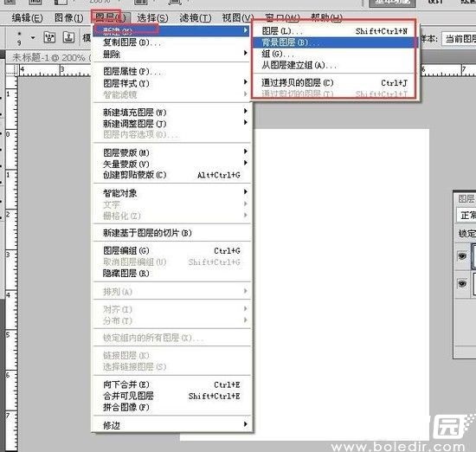The height and width of the screenshot is (452, 476).
Task: Open blend mode dropdown in layers panel
Action: point(466,216)
